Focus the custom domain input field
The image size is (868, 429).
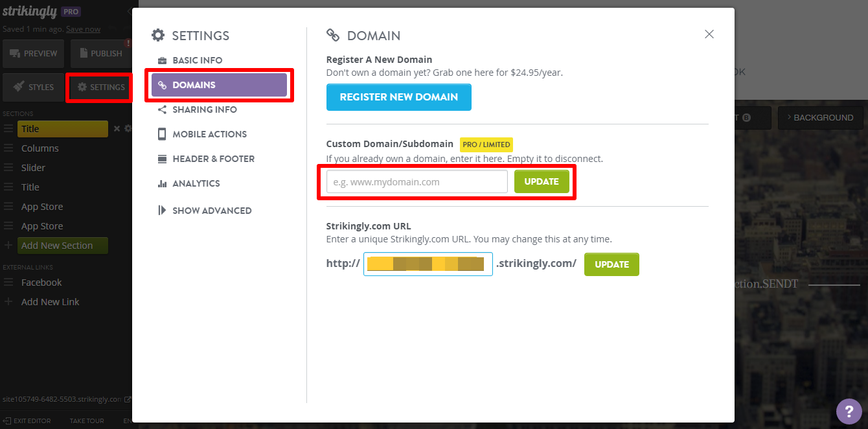[417, 182]
